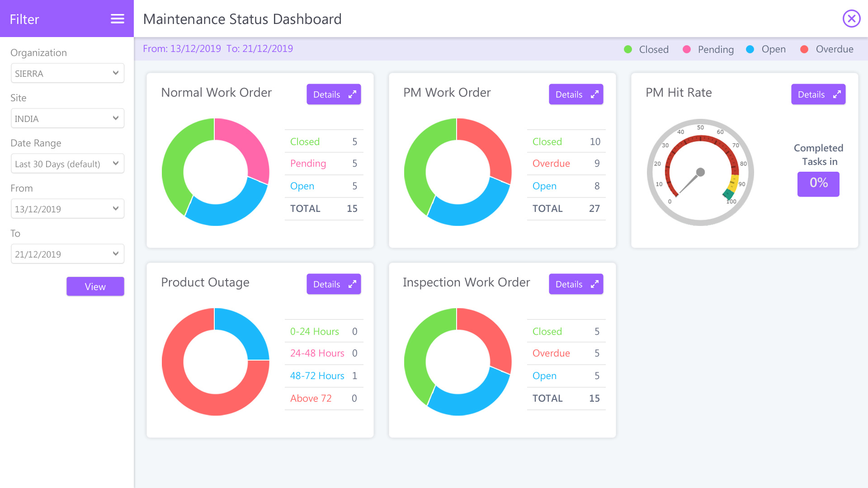Image resolution: width=868 pixels, height=488 pixels.
Task: Close the dashboard with the X icon
Action: 851,19
